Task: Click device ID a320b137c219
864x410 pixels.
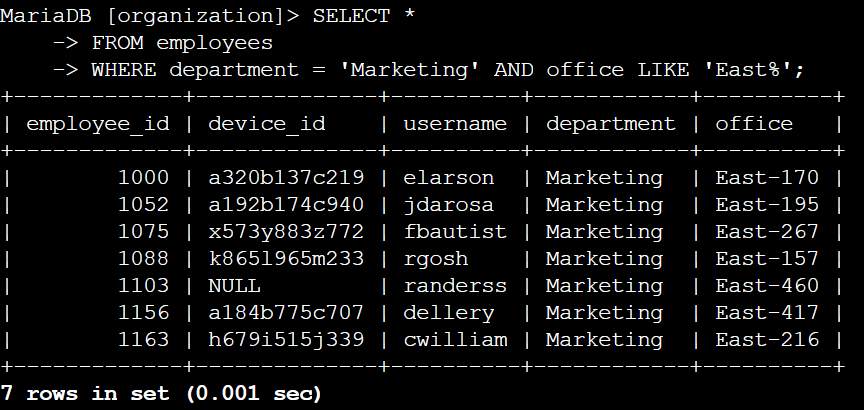Action: (286, 178)
